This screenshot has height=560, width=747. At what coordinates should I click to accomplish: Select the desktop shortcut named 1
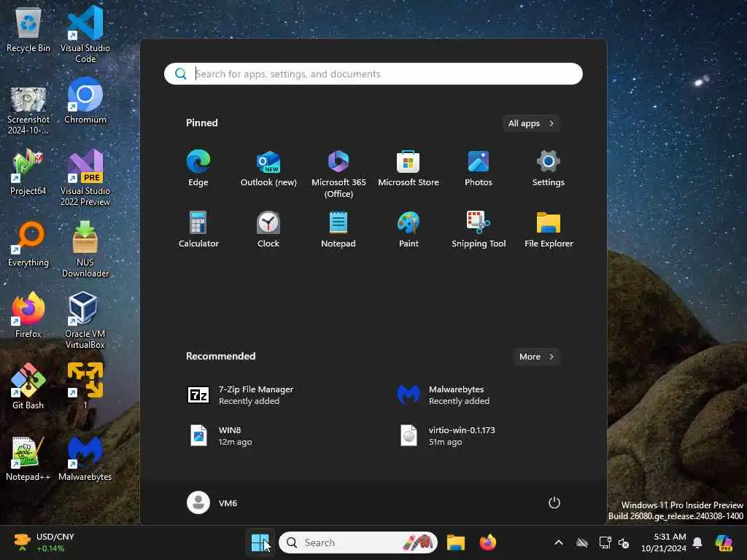pos(85,386)
